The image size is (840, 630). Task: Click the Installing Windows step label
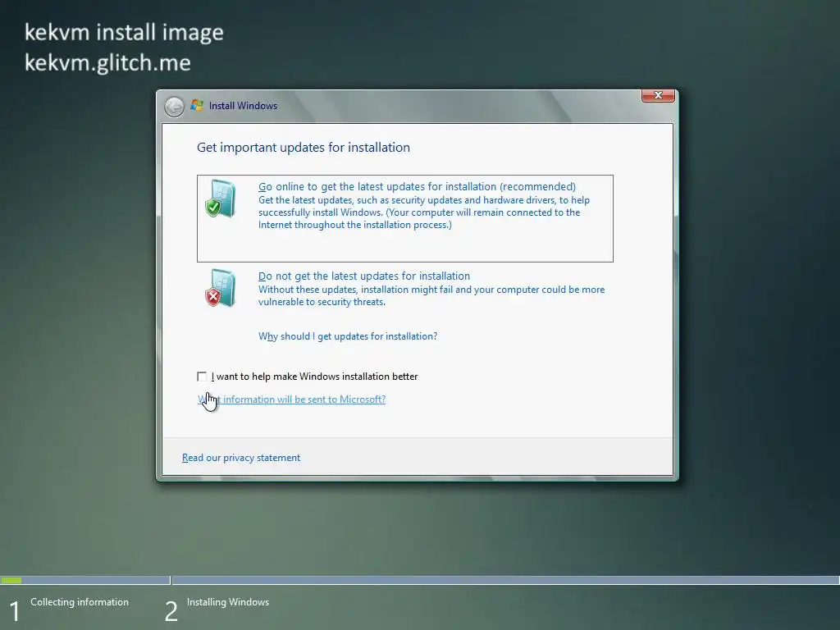[228, 602]
